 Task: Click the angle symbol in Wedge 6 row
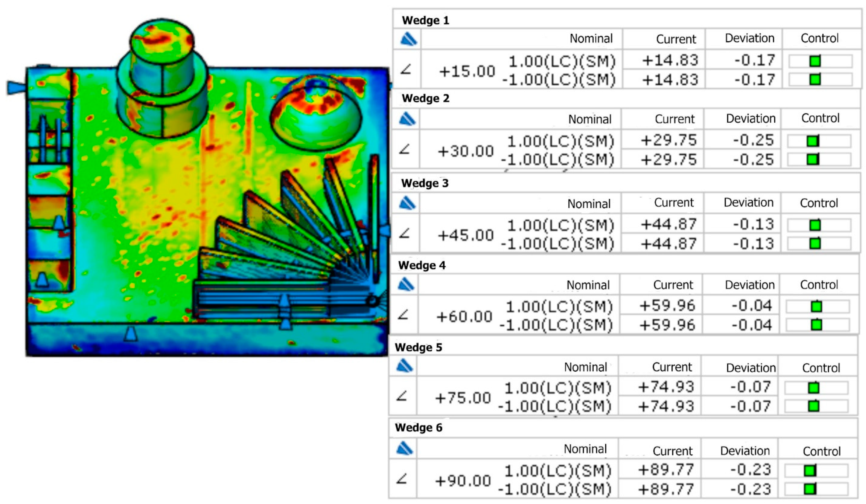coord(402,479)
